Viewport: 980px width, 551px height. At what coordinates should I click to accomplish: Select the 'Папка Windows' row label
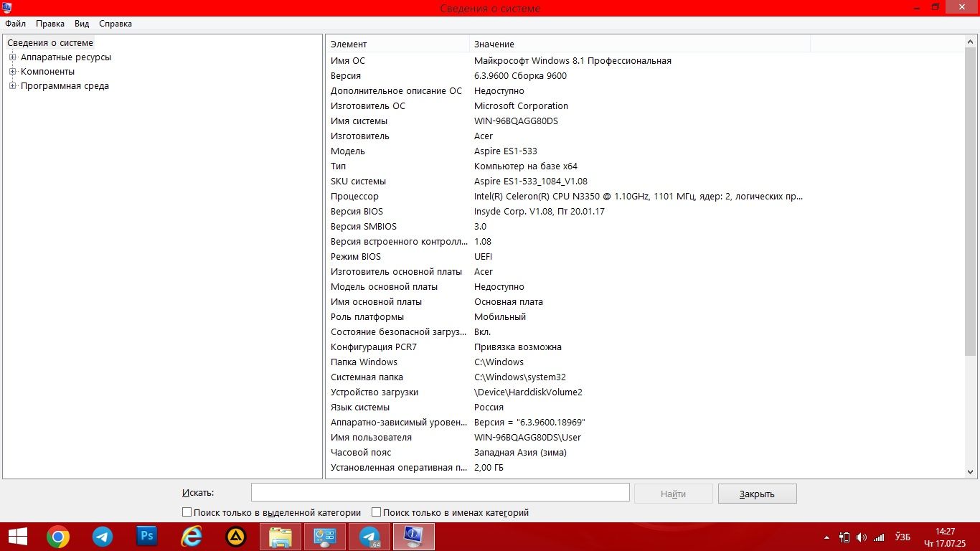click(364, 362)
